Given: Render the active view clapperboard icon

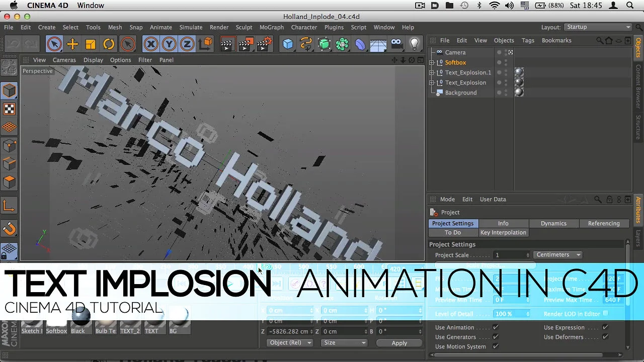Looking at the screenshot, I should (x=227, y=44).
